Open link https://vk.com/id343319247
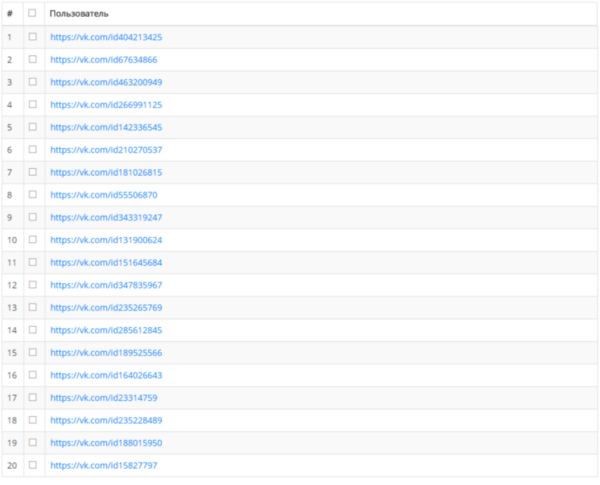 [x=106, y=217]
